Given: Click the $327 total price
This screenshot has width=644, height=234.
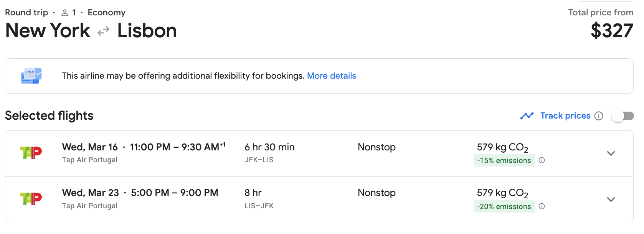Looking at the screenshot, I should tap(611, 31).
